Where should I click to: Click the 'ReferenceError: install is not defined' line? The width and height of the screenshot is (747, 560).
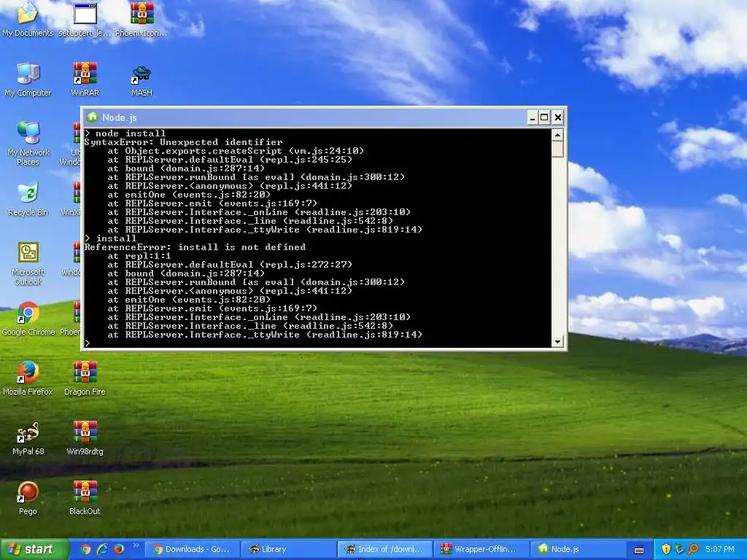tap(196, 246)
